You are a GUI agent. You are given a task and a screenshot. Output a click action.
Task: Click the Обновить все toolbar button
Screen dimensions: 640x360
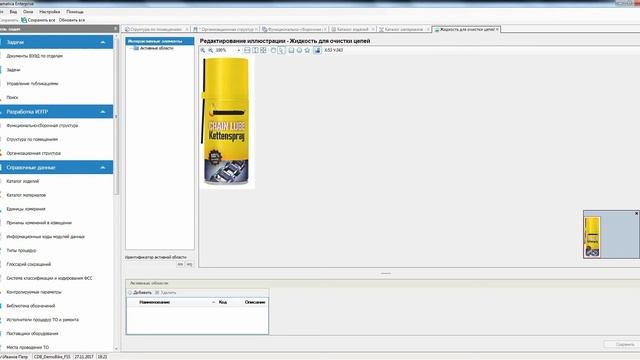point(72,20)
